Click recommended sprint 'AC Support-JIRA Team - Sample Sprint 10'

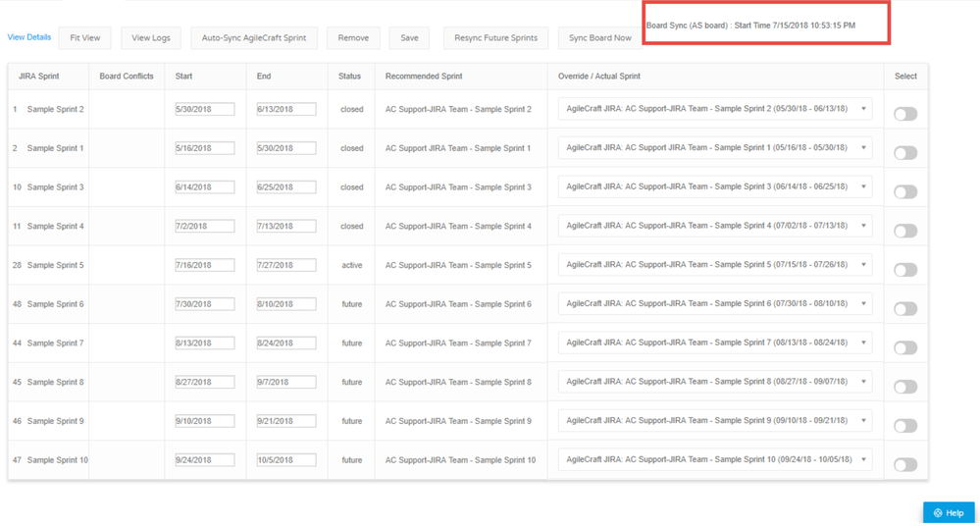pyautogui.click(x=461, y=460)
